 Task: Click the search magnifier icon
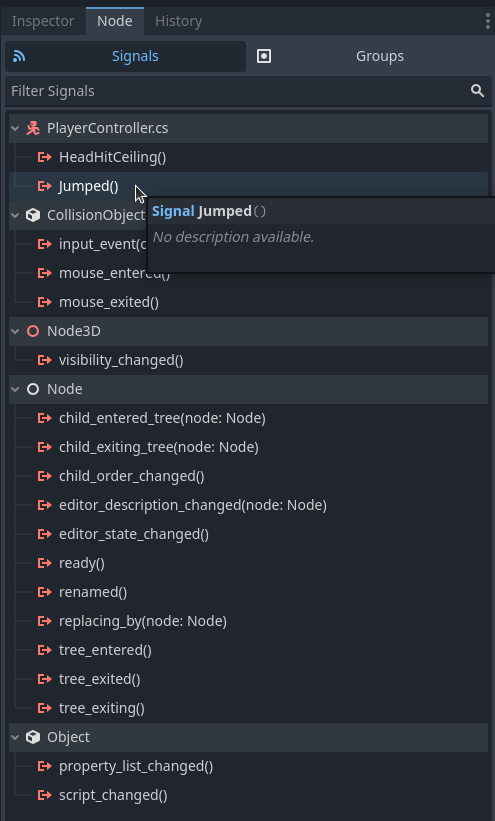coord(477,91)
